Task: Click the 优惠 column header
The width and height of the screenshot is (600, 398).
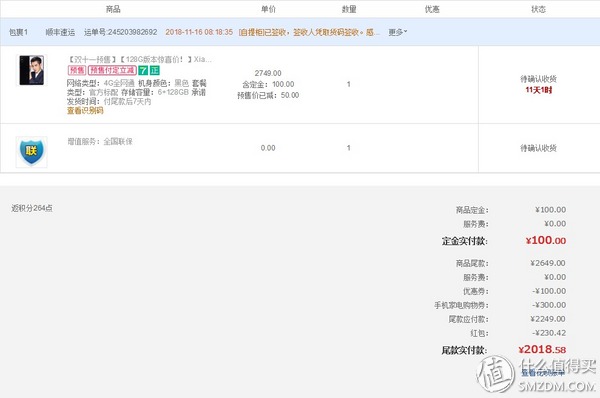Action: 432,9
